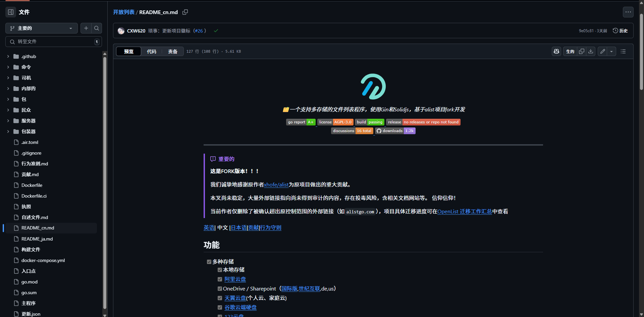Open the three-dot more options menu

click(x=628, y=12)
